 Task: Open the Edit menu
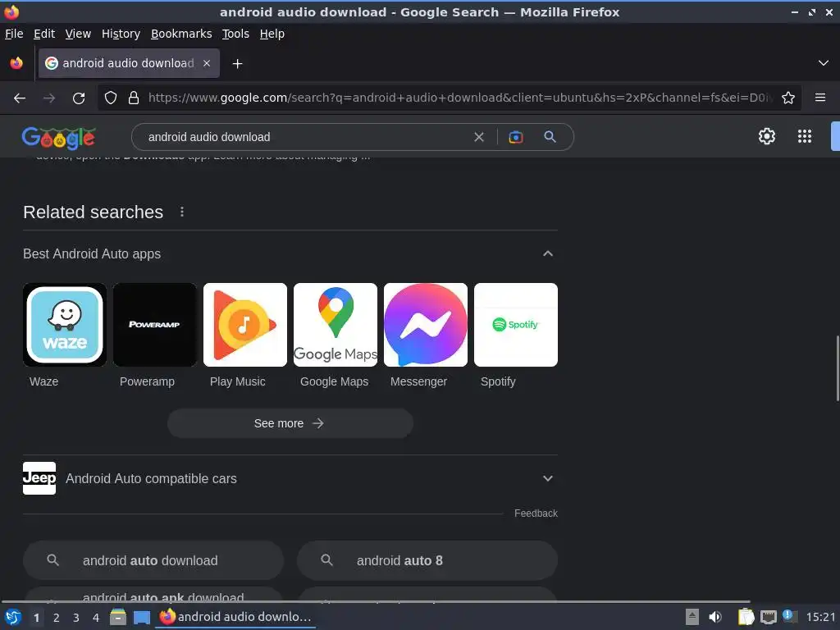click(x=44, y=34)
